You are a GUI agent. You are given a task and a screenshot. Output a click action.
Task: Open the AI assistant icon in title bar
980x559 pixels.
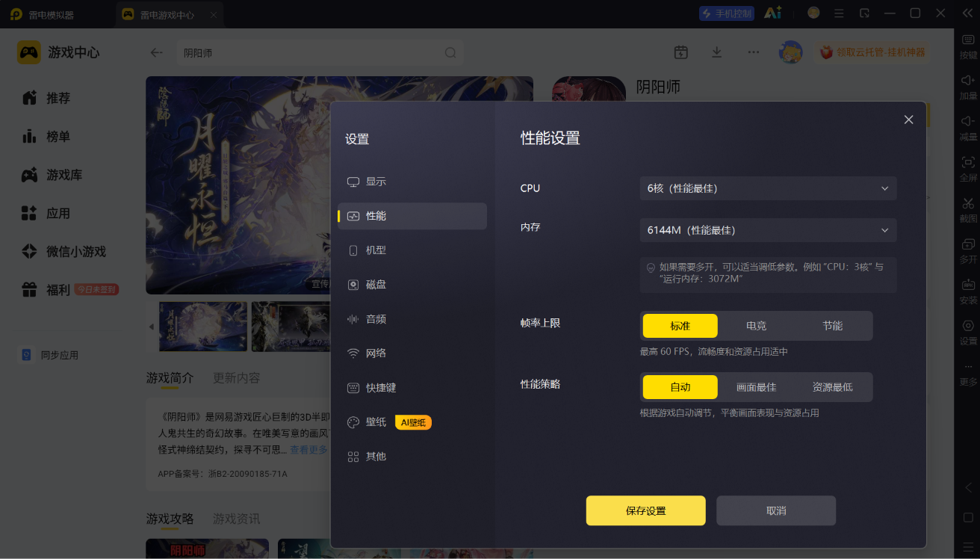[x=772, y=13]
